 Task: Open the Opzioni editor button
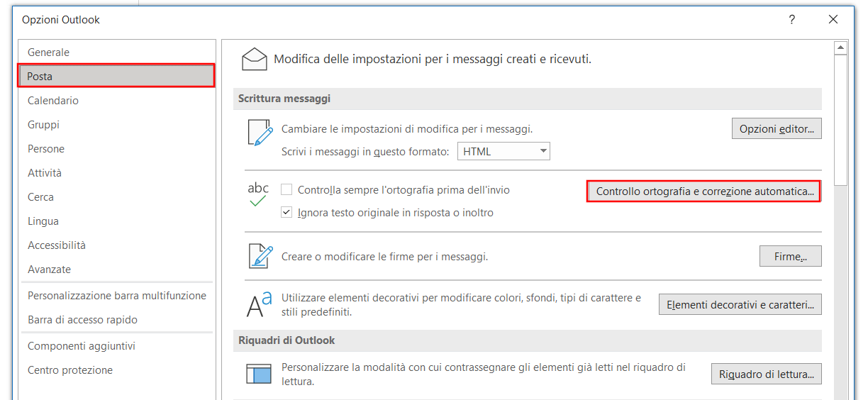pos(777,129)
